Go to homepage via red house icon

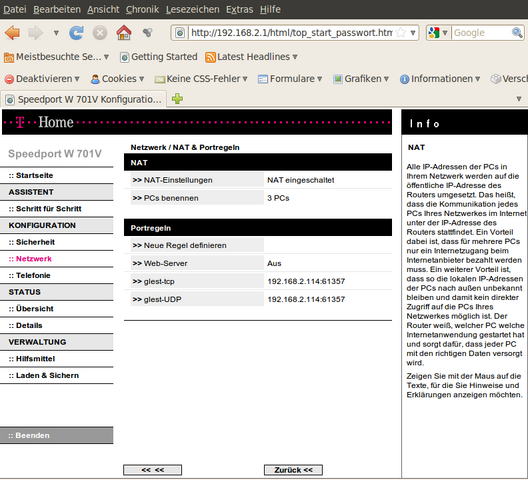tap(124, 33)
